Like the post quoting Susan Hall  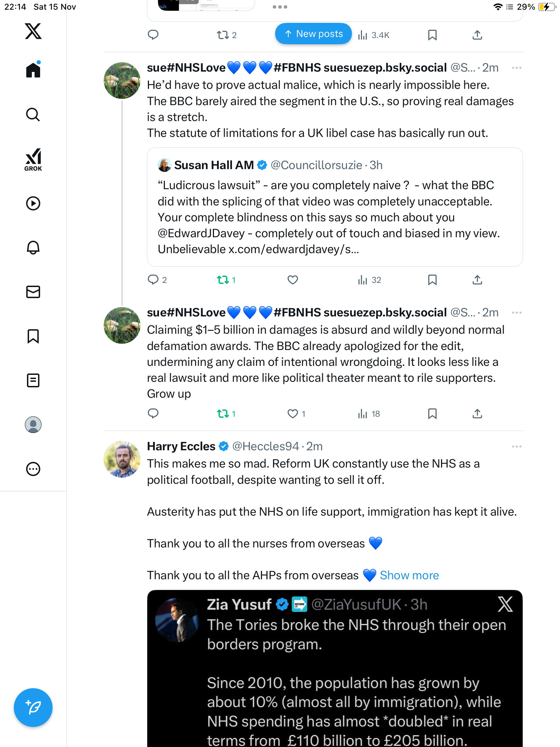(x=292, y=280)
